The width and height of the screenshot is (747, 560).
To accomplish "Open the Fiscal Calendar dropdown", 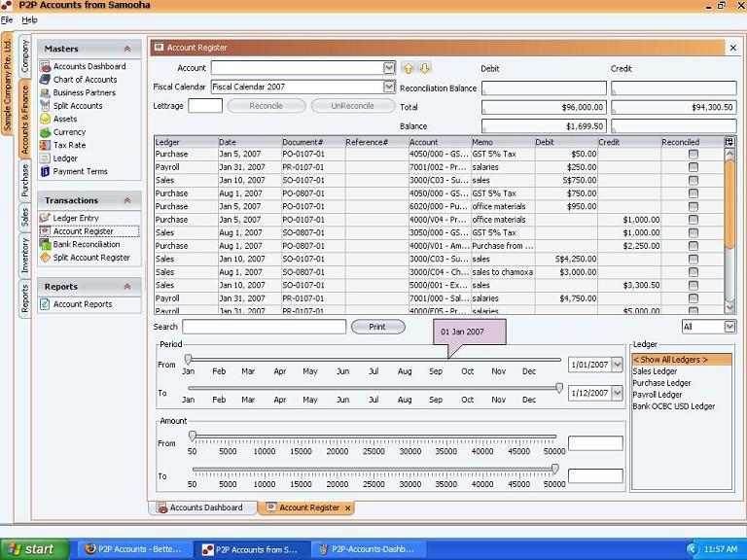I will point(389,87).
